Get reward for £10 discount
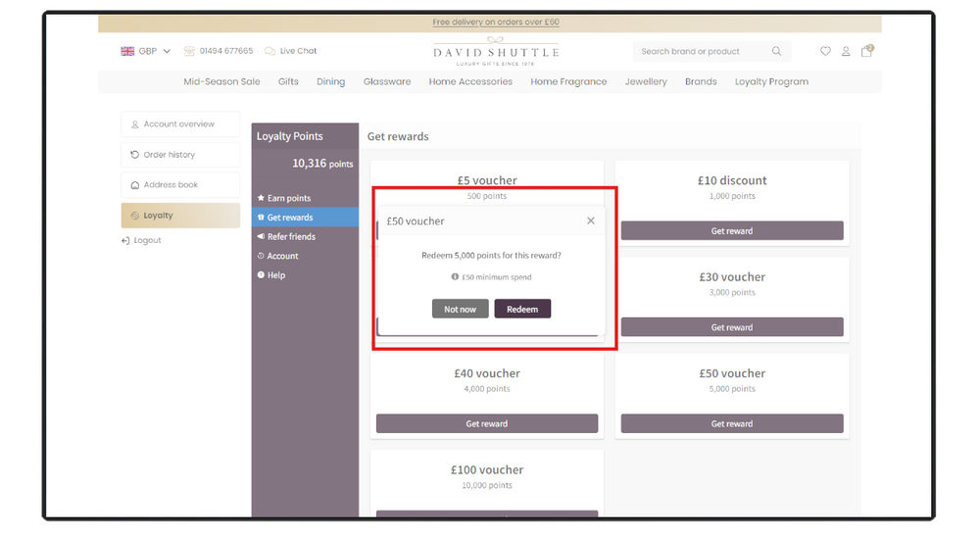This screenshot has width=980, height=537. [x=732, y=231]
